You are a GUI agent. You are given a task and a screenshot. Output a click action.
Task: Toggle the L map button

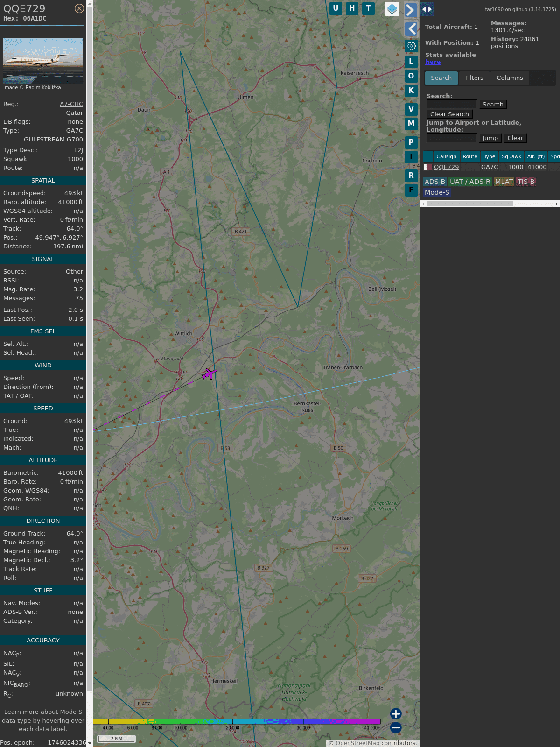[x=411, y=62]
